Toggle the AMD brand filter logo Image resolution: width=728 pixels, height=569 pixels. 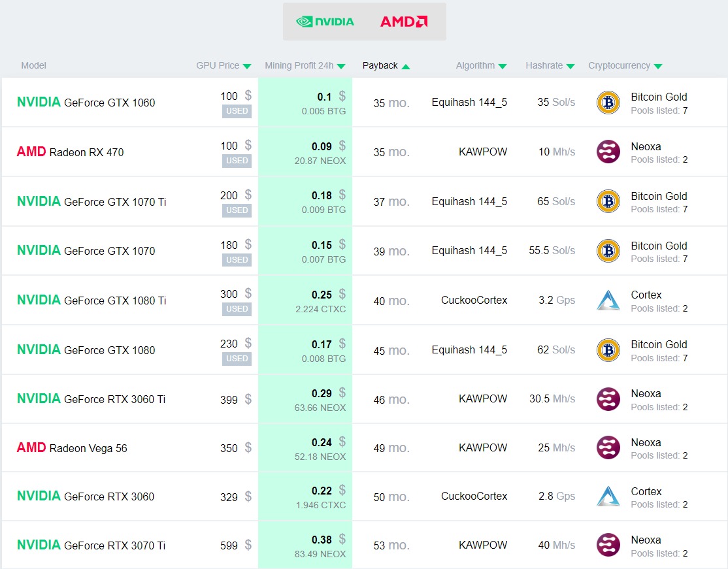point(403,22)
